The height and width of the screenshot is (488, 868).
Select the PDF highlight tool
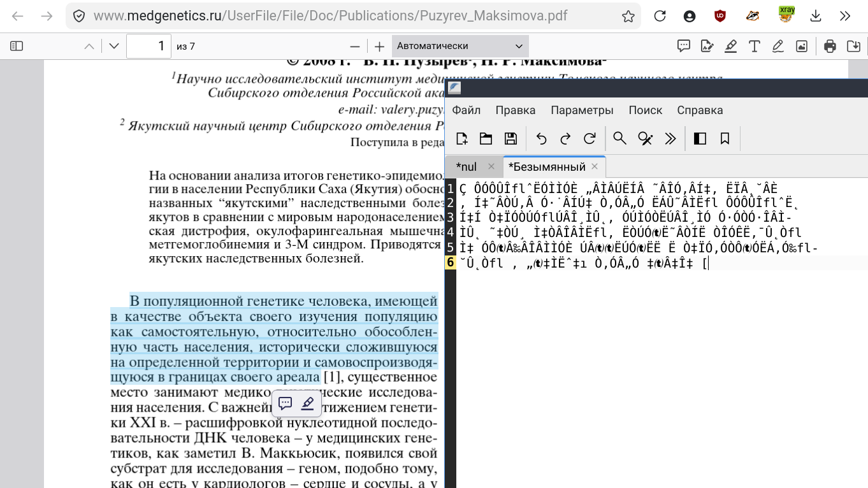click(730, 46)
